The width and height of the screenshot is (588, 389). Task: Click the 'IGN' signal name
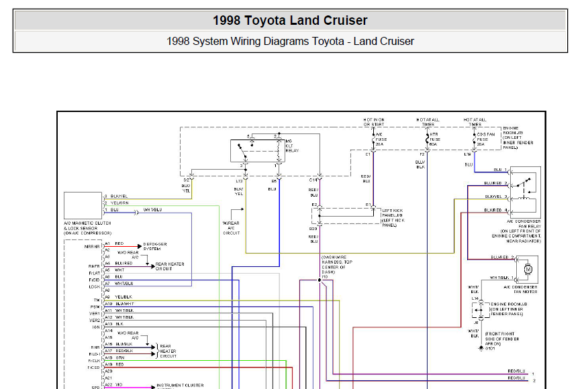96,327
